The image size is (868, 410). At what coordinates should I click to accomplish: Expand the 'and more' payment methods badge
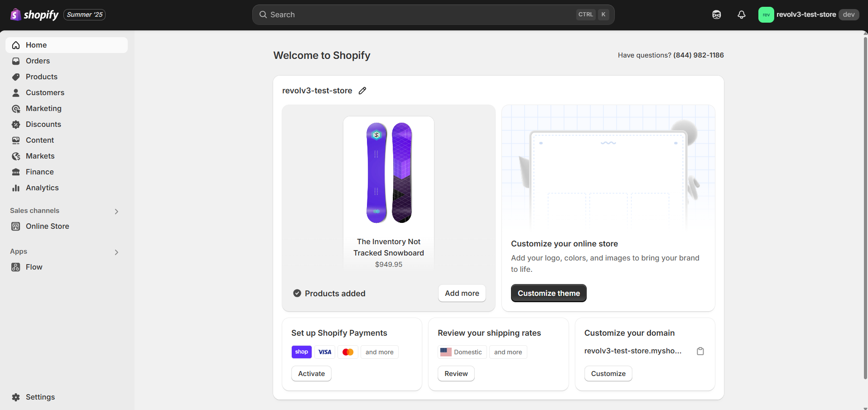[x=379, y=352]
